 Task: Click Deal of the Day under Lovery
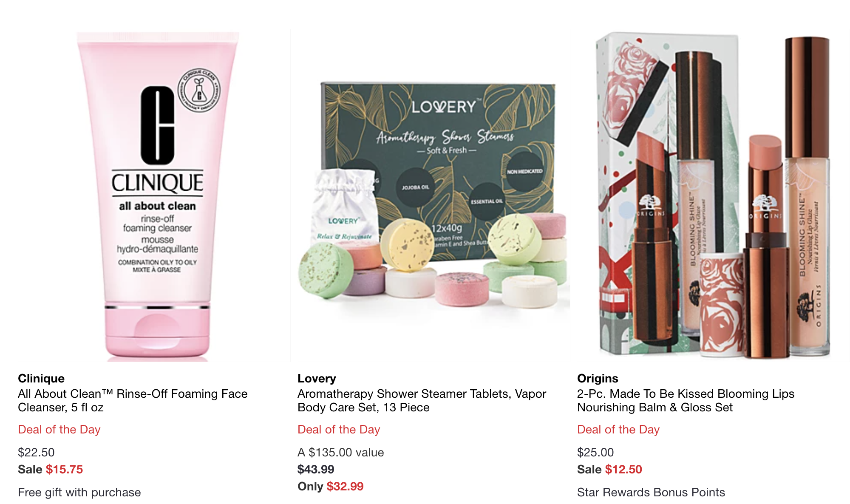point(339,429)
